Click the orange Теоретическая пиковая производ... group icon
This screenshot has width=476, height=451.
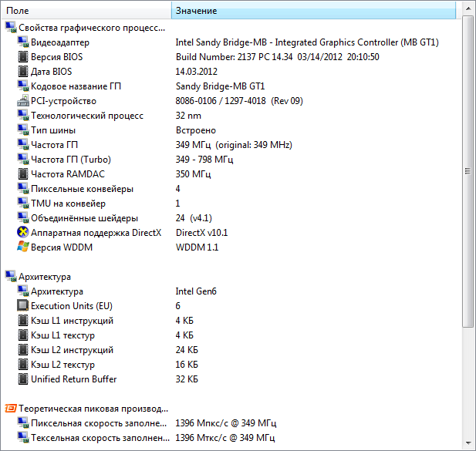(11, 409)
